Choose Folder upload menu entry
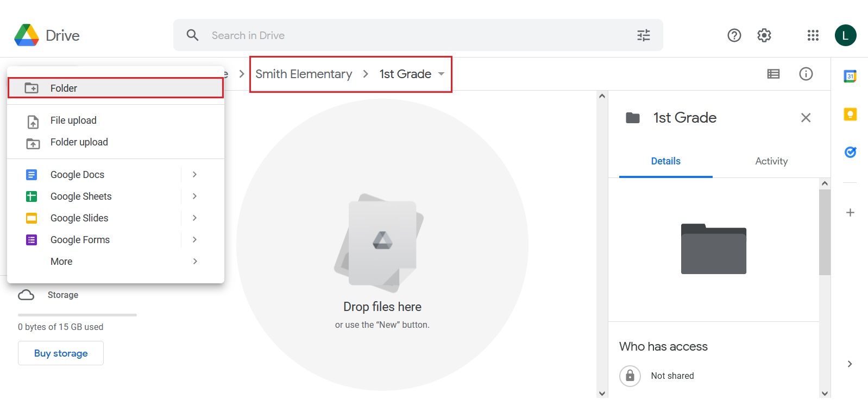 tap(116, 142)
